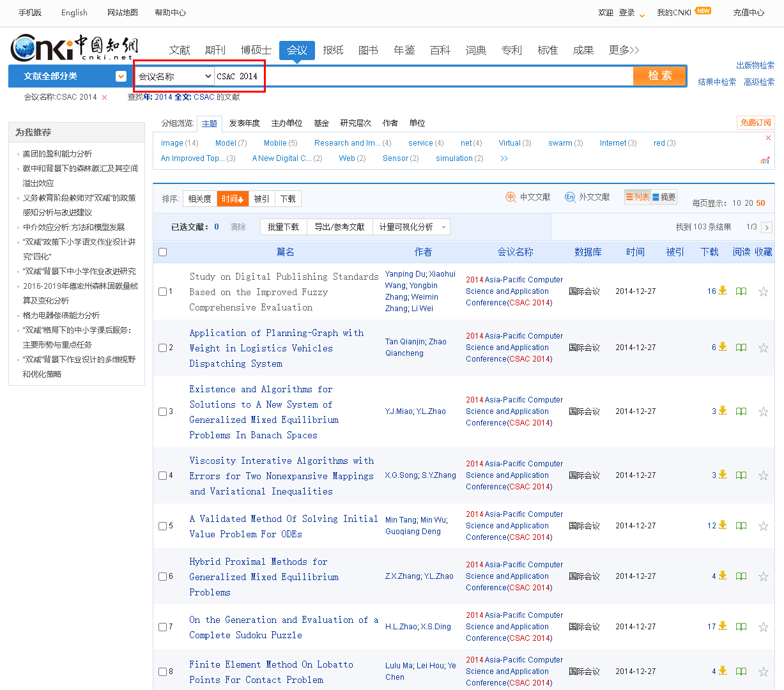Select checkbox for result 3

coord(162,411)
